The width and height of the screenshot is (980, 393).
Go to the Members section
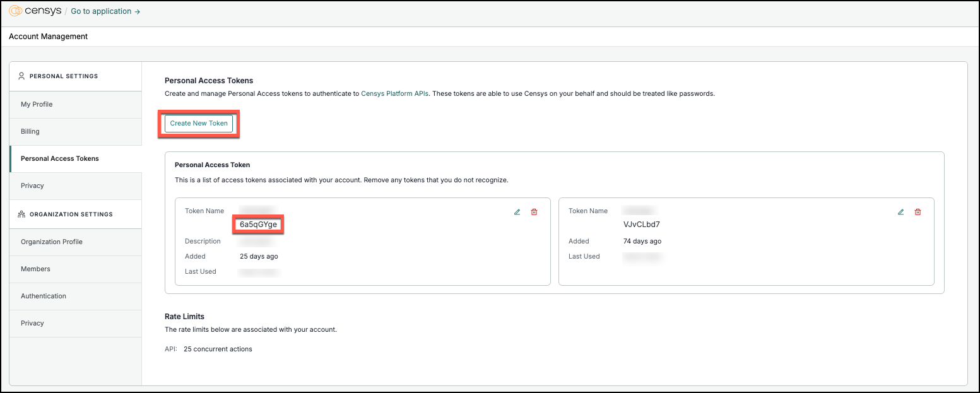(76, 269)
